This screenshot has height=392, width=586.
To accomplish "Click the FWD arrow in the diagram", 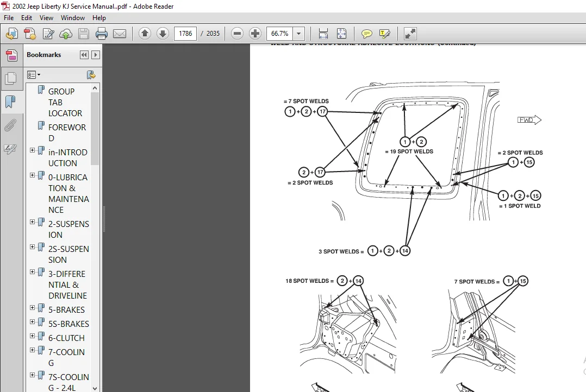I will pos(529,120).
